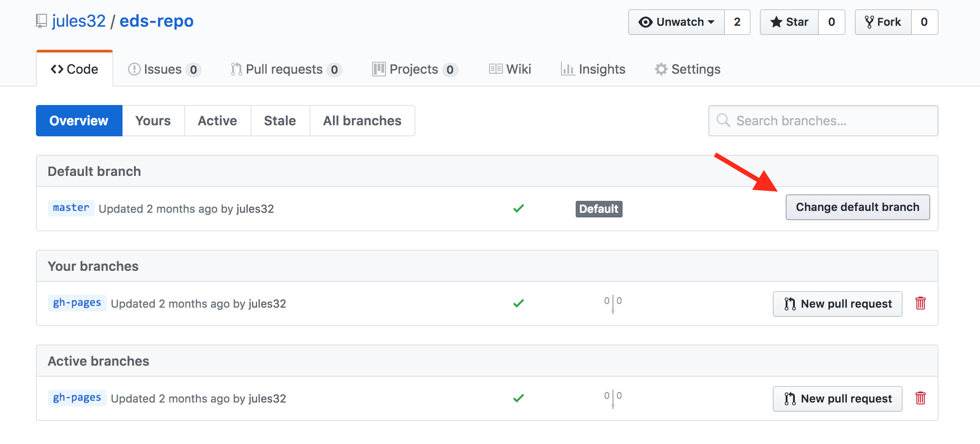View the stargazers count

tap(832, 22)
